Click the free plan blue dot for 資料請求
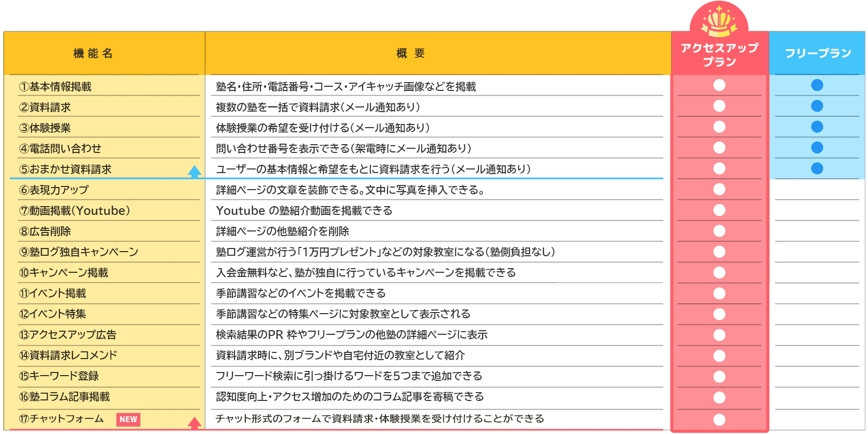 [x=817, y=106]
